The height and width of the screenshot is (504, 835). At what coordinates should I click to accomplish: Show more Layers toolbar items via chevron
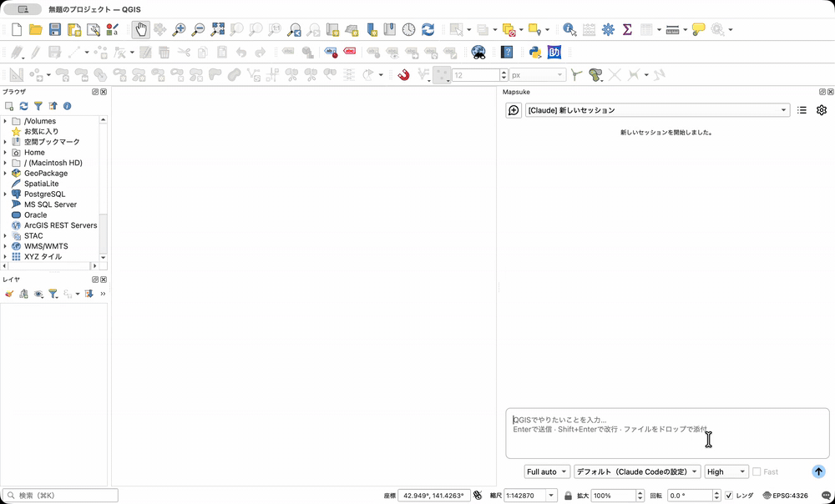(x=103, y=294)
